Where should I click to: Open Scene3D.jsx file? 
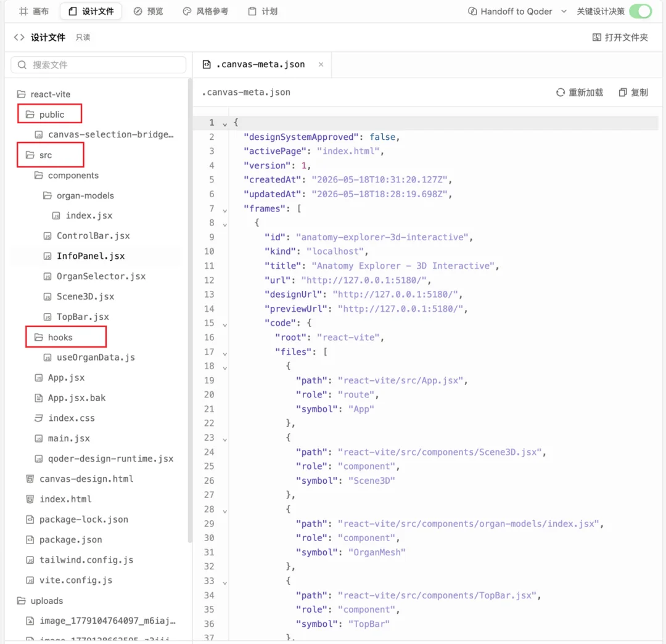click(78, 297)
